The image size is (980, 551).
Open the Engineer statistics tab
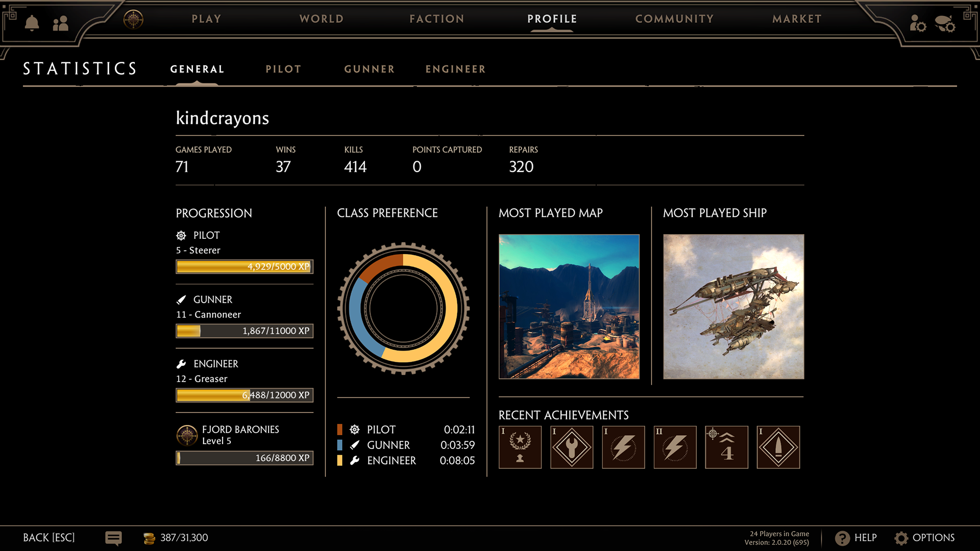pos(455,69)
